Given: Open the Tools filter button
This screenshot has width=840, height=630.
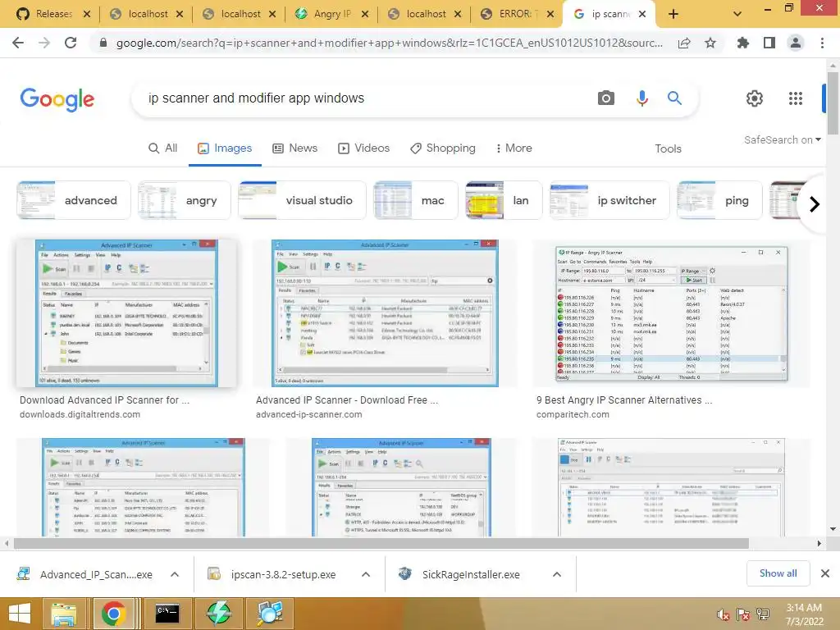Looking at the screenshot, I should [x=668, y=149].
